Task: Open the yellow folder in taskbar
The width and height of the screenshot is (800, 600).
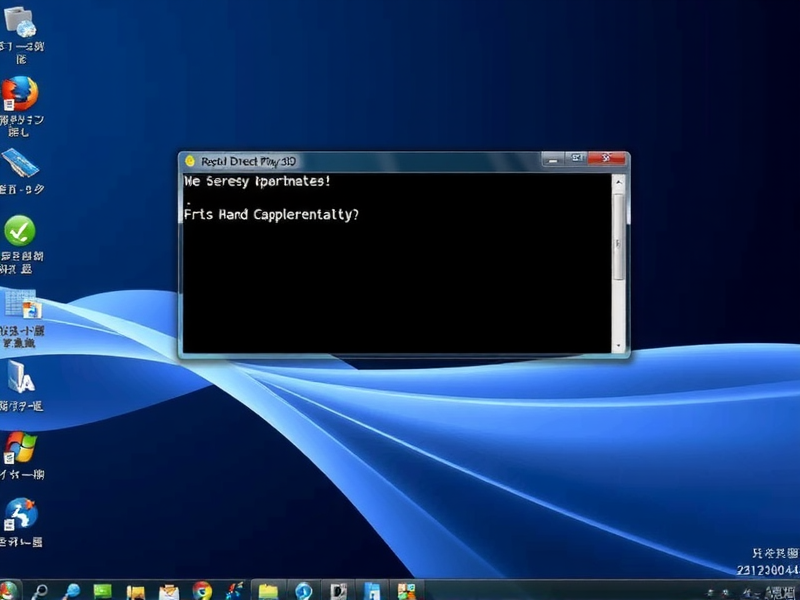Action: tap(268, 590)
